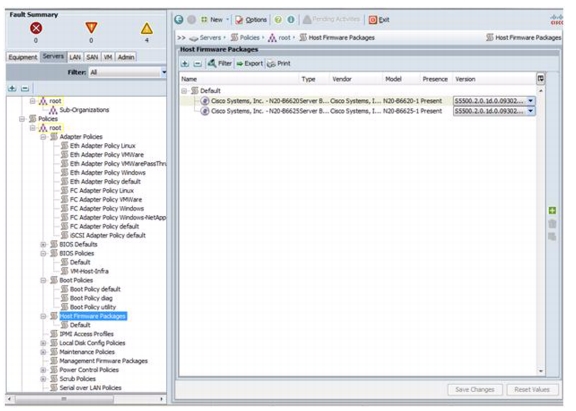This screenshot has width=576, height=411.
Task: Select Sub-Organizations in the tree
Action: tap(84, 110)
